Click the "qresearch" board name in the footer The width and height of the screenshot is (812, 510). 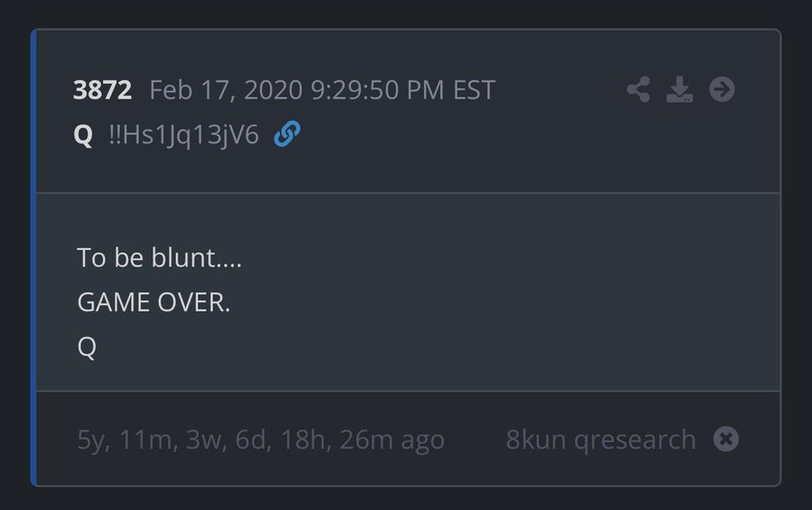pyautogui.click(x=634, y=440)
